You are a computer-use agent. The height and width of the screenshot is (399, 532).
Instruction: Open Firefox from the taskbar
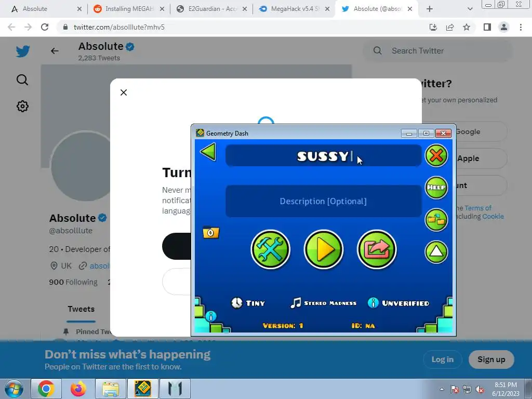click(x=78, y=389)
